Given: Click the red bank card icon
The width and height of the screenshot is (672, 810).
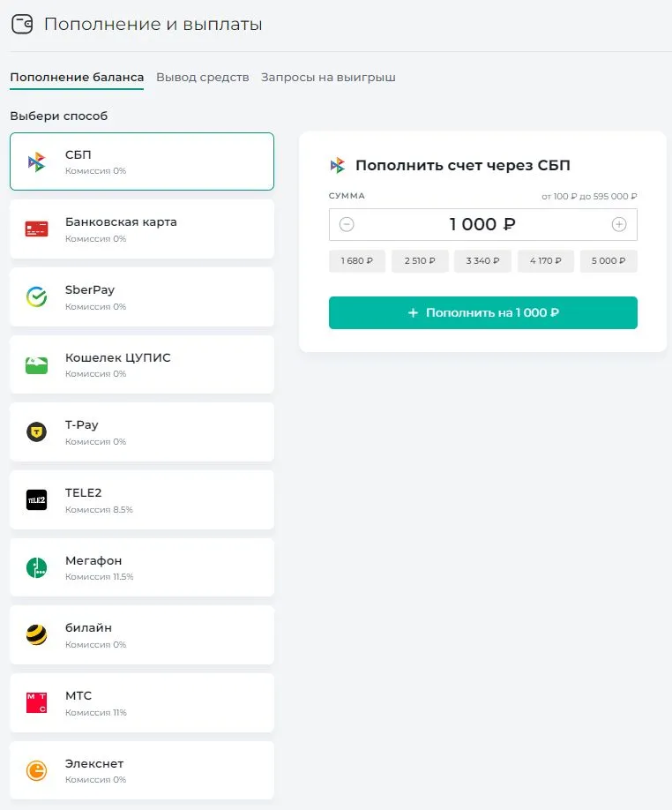Looking at the screenshot, I should pos(36,229).
